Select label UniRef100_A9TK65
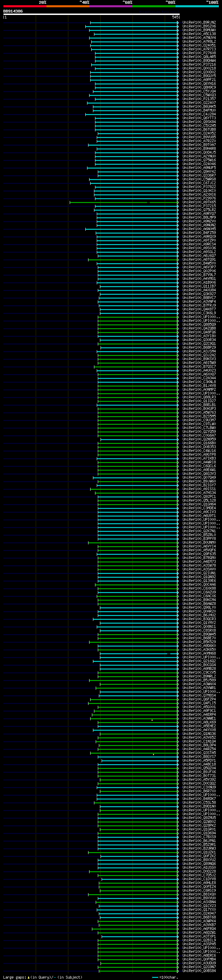The image size is (222, 980). pos(199,202)
